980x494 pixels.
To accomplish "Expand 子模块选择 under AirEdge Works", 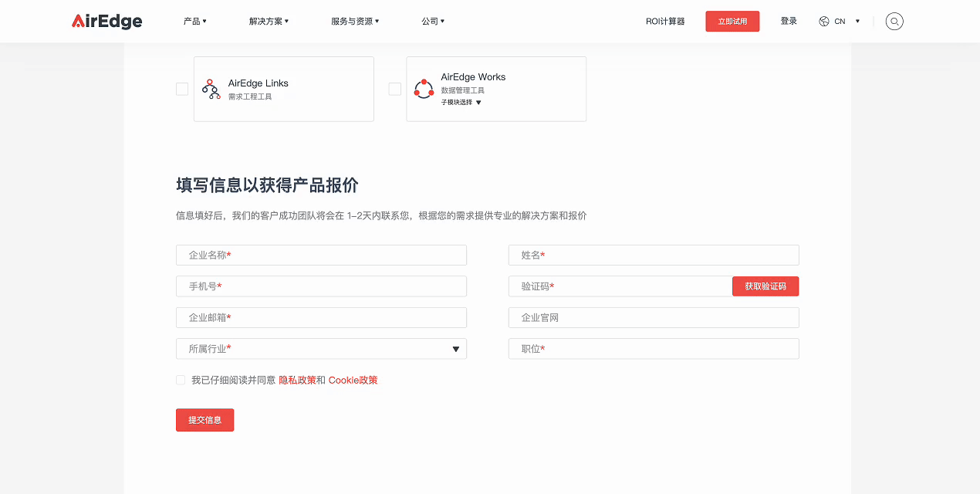I will click(x=461, y=102).
